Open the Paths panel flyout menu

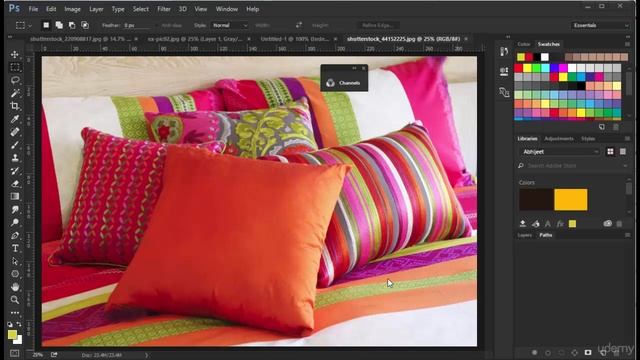click(627, 235)
